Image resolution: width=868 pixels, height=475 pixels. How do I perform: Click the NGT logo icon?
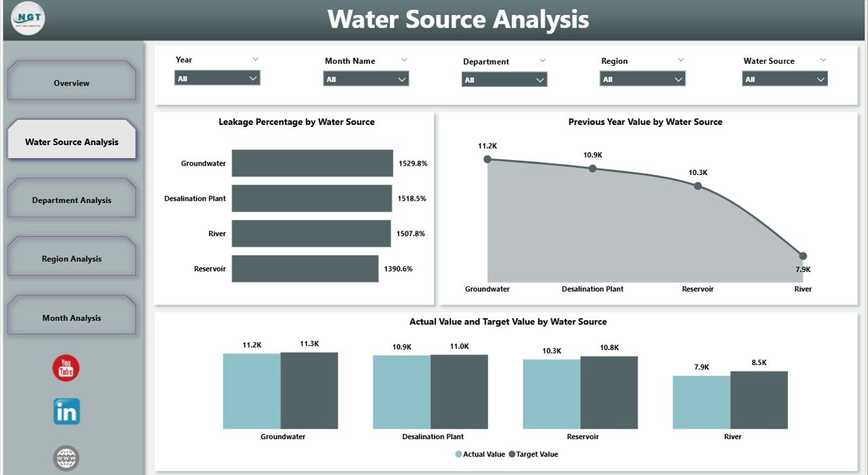click(x=28, y=18)
